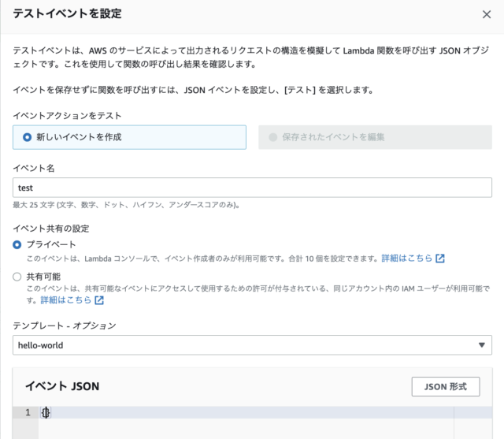Image resolution: width=504 pixels, height=439 pixels.
Task: Click line number 1 in editor gutter
Action: click(28, 412)
